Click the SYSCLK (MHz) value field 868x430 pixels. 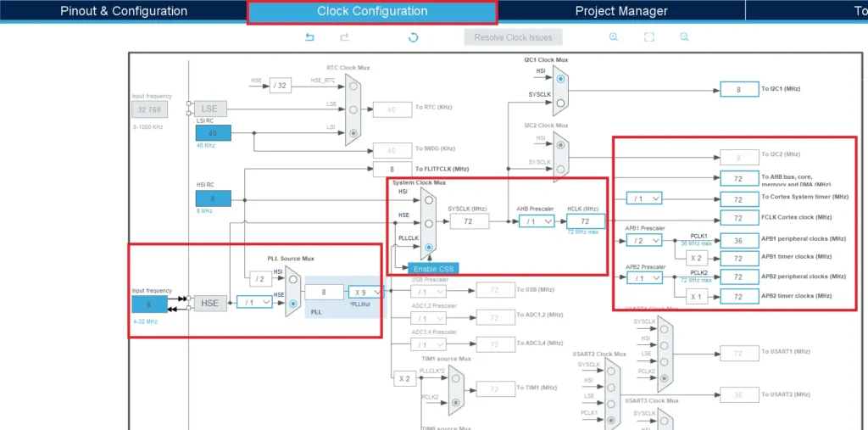470,221
